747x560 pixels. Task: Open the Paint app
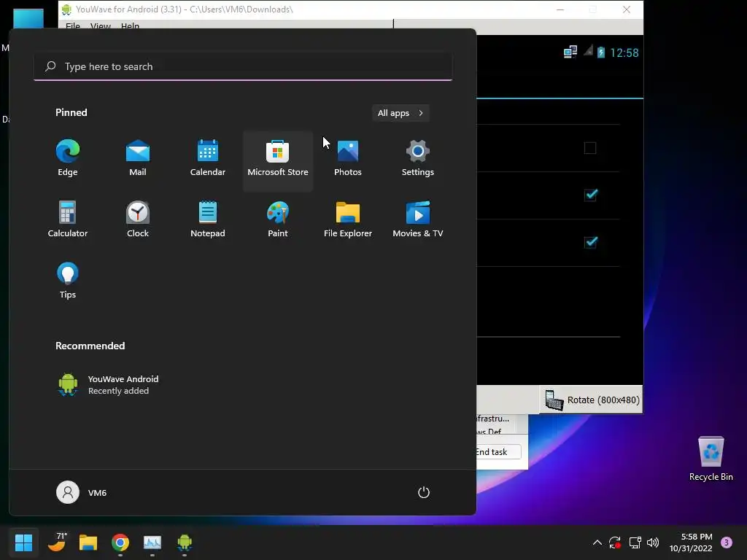coord(278,219)
